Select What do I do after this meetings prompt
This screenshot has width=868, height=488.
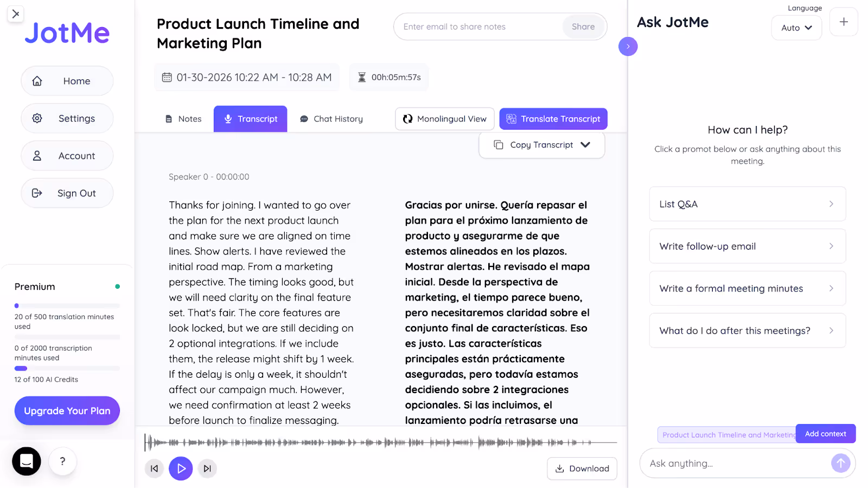pyautogui.click(x=748, y=331)
